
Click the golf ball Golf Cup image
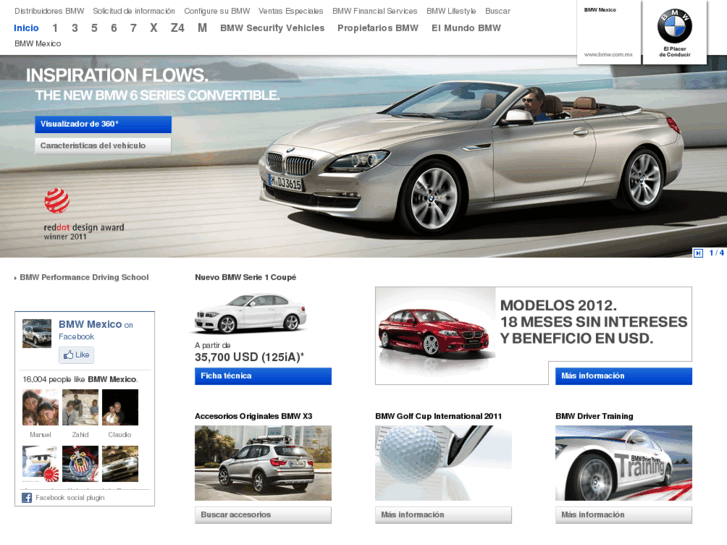point(443,463)
